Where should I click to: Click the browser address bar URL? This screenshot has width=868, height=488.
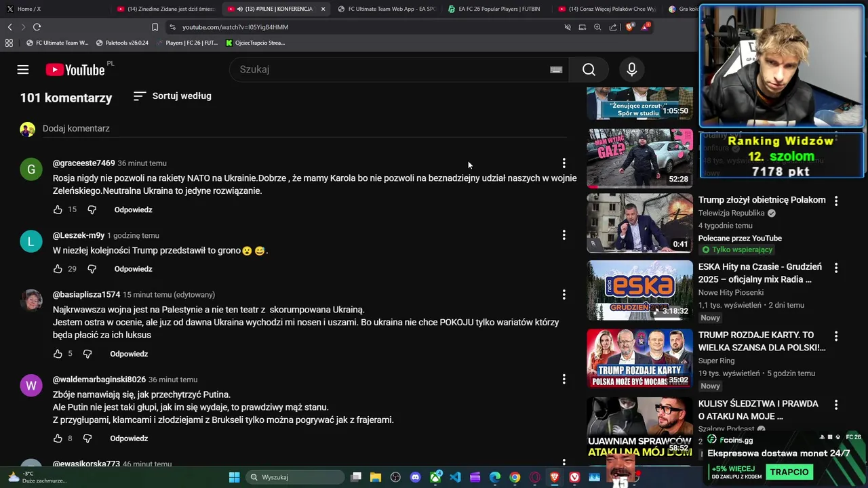(235, 27)
